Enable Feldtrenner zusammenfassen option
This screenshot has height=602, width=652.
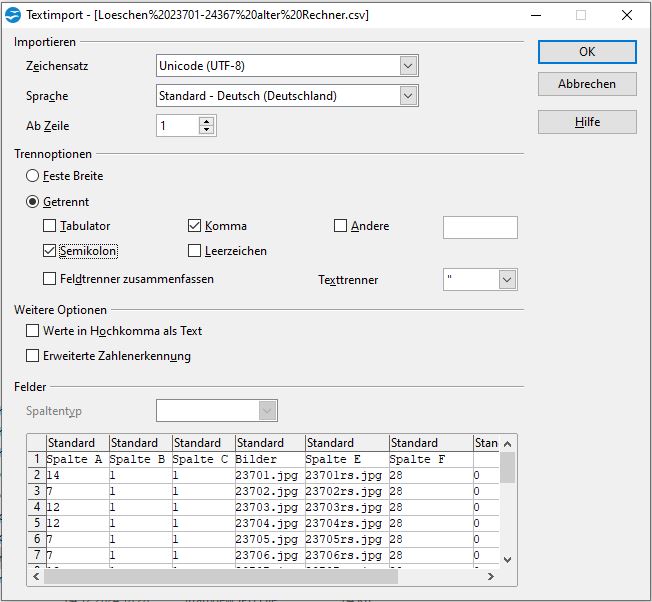pos(50,279)
